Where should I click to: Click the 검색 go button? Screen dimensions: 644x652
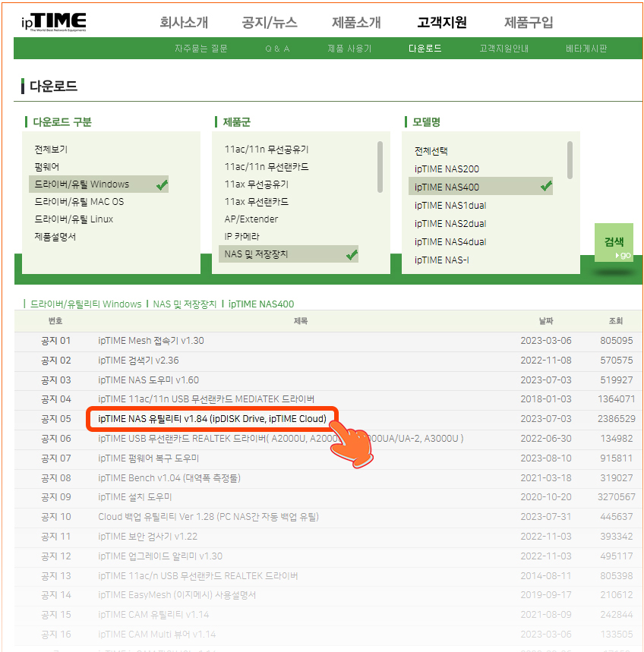tap(614, 243)
